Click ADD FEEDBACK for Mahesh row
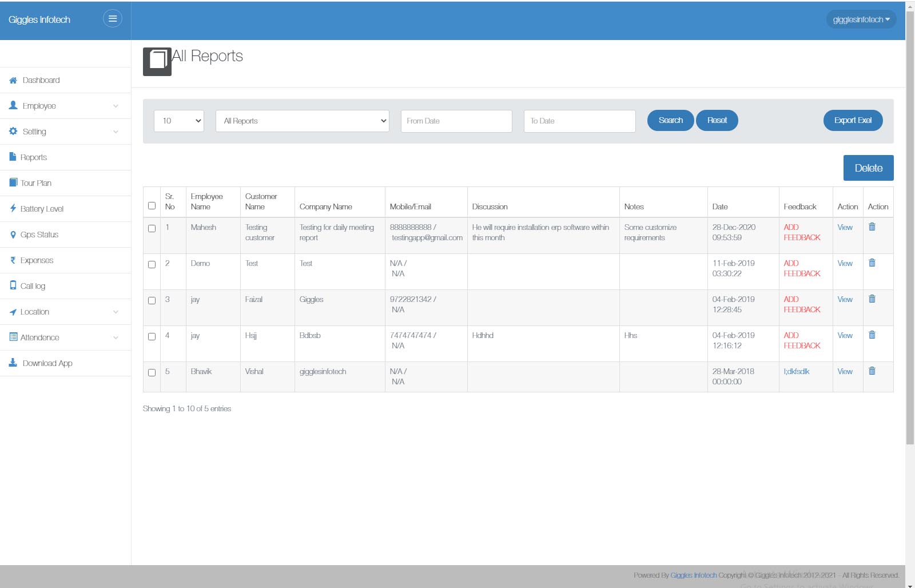 click(802, 232)
